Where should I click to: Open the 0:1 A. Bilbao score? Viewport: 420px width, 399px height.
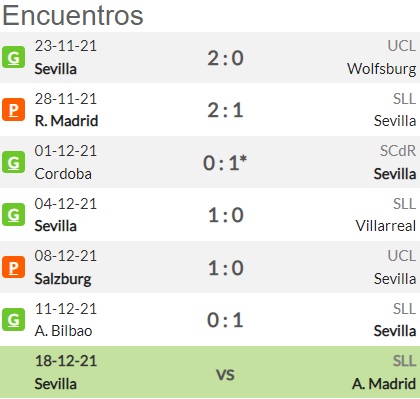tap(226, 320)
